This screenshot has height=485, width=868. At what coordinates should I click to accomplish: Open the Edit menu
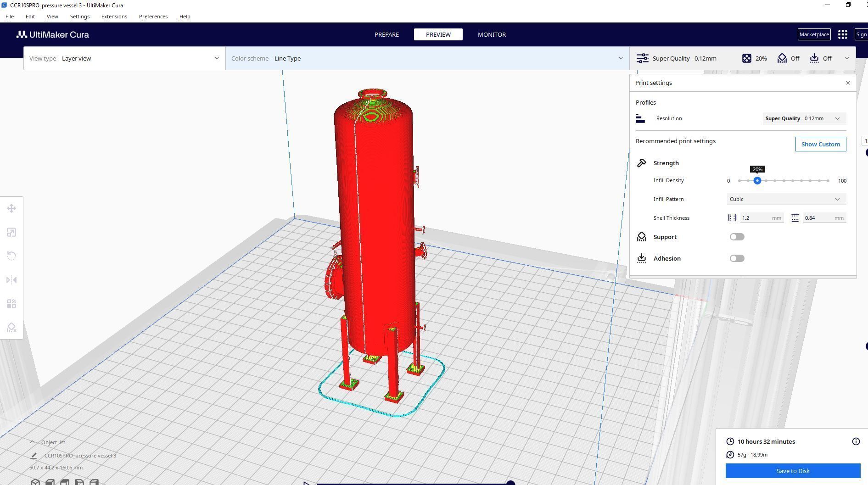click(x=30, y=17)
